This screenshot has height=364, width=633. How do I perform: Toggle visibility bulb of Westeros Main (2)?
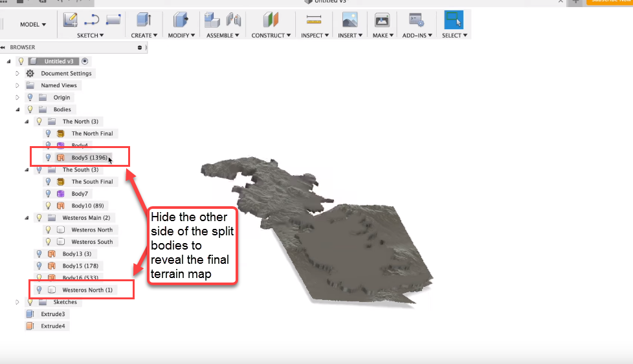click(x=39, y=218)
